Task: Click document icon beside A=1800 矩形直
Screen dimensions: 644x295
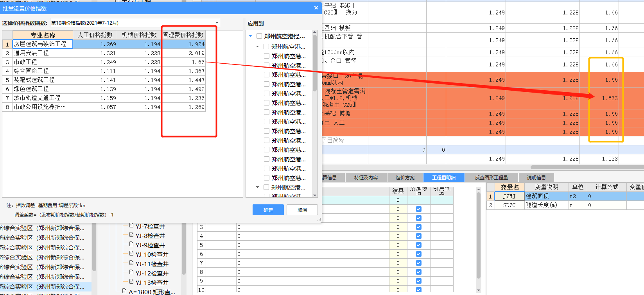Action: click(124, 291)
